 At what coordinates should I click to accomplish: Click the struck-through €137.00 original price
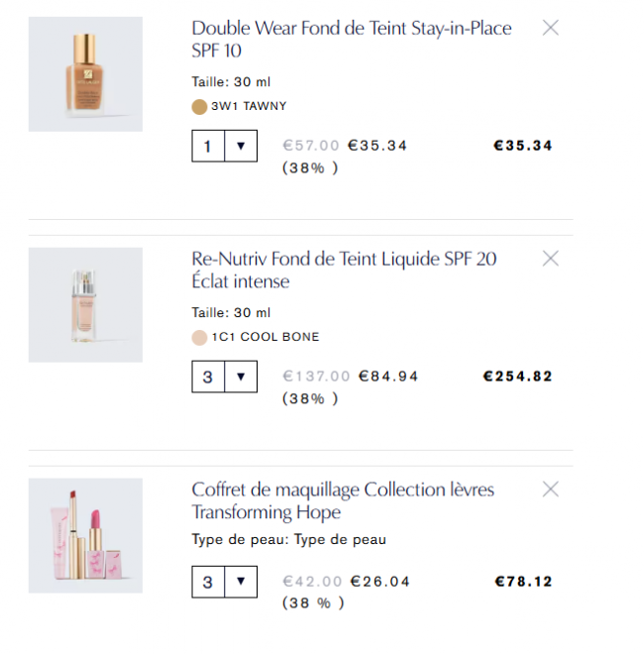pos(316,377)
